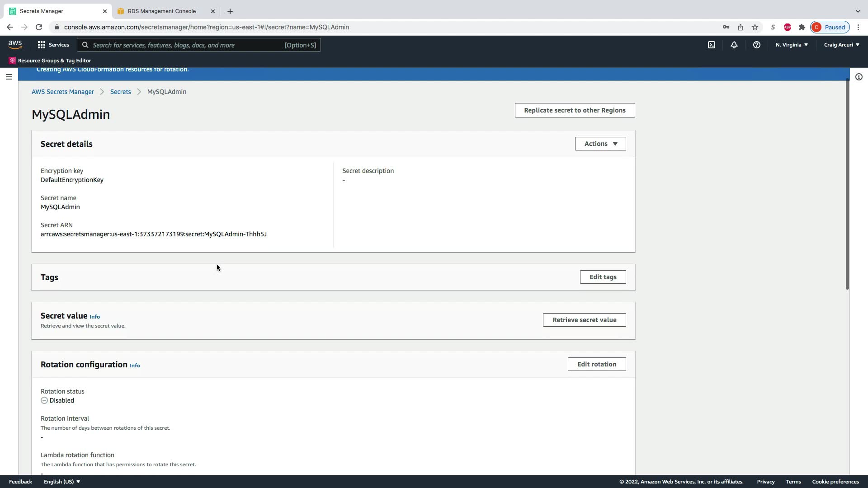
Task: Click the AWS logo home icon
Action: point(15,44)
